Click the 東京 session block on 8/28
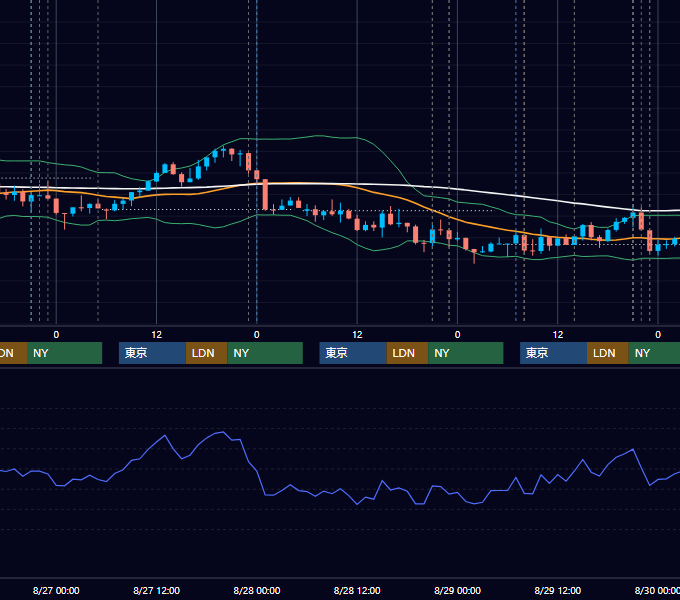 (353, 353)
